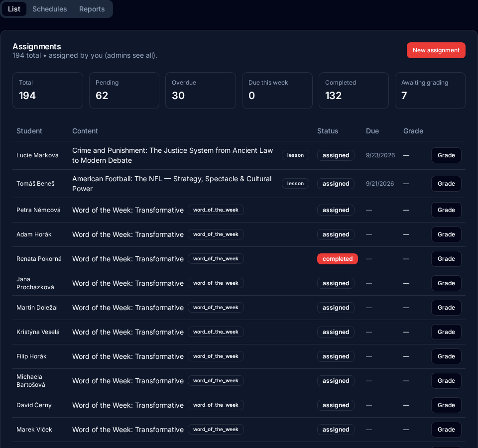The image size is (478, 448).
Task: Grade Kristýna Veselá's assignment
Action: 446,332
